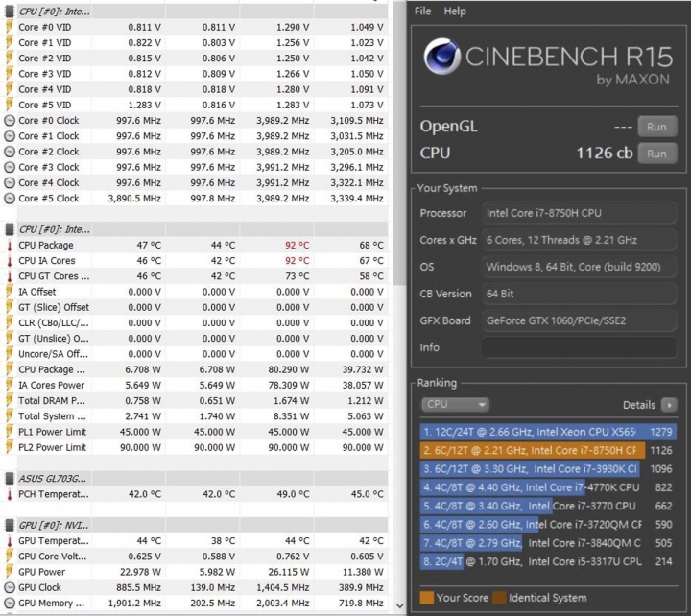The height and width of the screenshot is (616, 691).
Task: Click the Cores x GHz field value
Action: (579, 240)
